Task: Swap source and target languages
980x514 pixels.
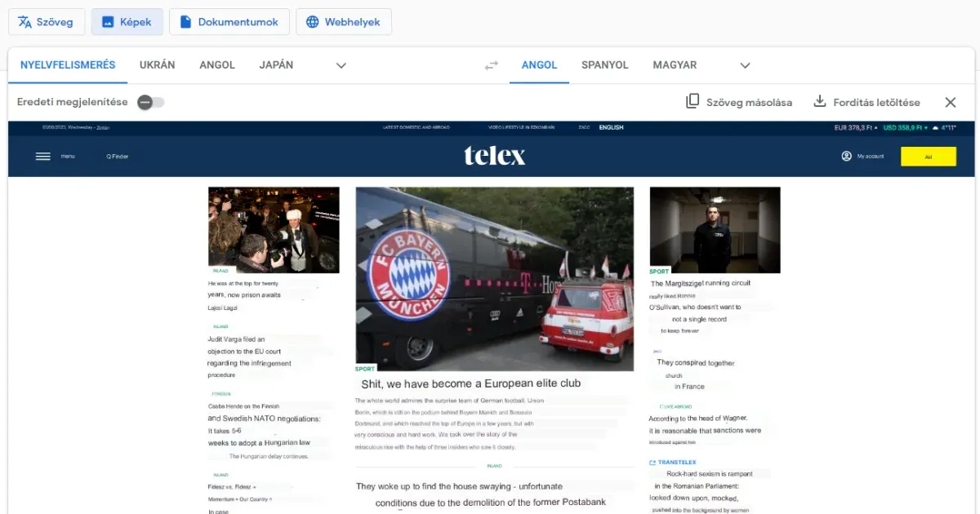Action: tap(491, 65)
